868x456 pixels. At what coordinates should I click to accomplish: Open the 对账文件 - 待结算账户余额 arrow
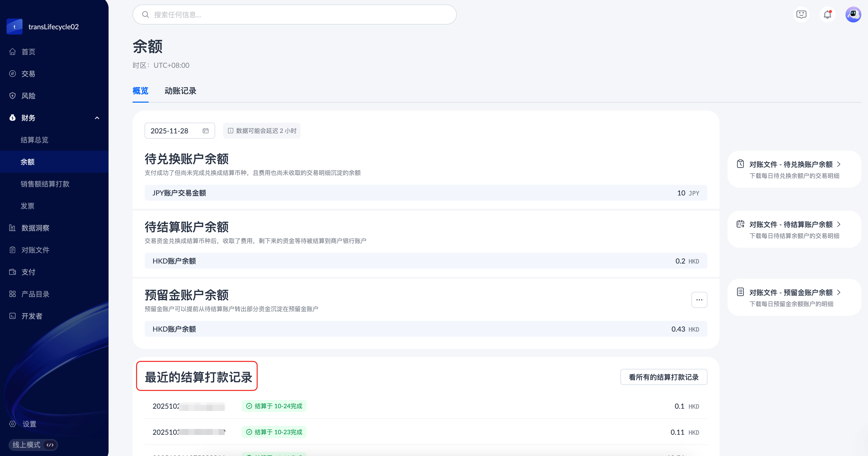(839, 224)
